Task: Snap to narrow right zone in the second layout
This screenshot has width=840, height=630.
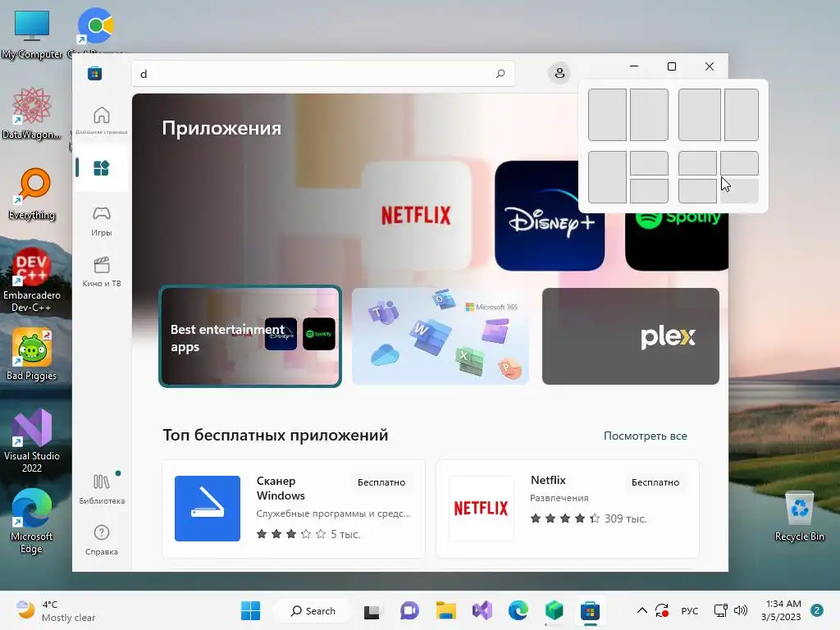Action: pos(742,115)
